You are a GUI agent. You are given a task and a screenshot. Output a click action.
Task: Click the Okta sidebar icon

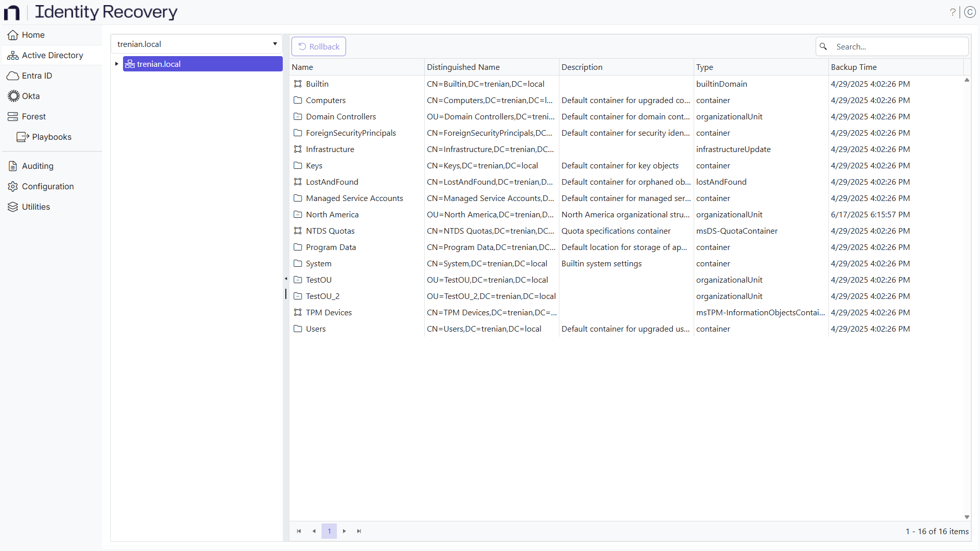point(12,96)
